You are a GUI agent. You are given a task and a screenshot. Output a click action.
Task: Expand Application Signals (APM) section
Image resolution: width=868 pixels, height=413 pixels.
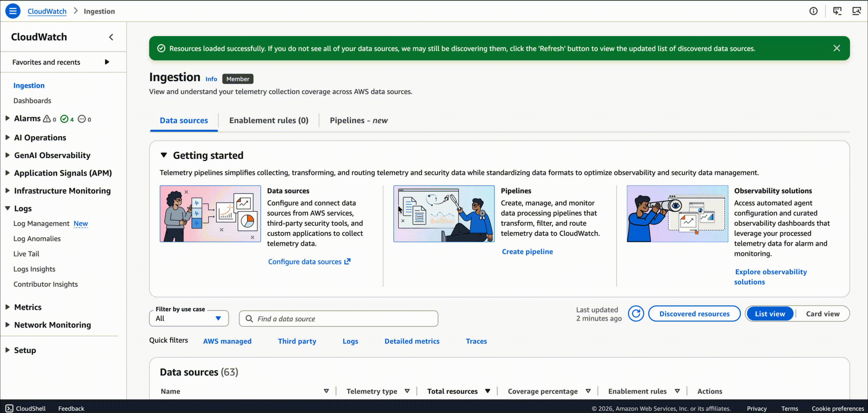point(7,173)
